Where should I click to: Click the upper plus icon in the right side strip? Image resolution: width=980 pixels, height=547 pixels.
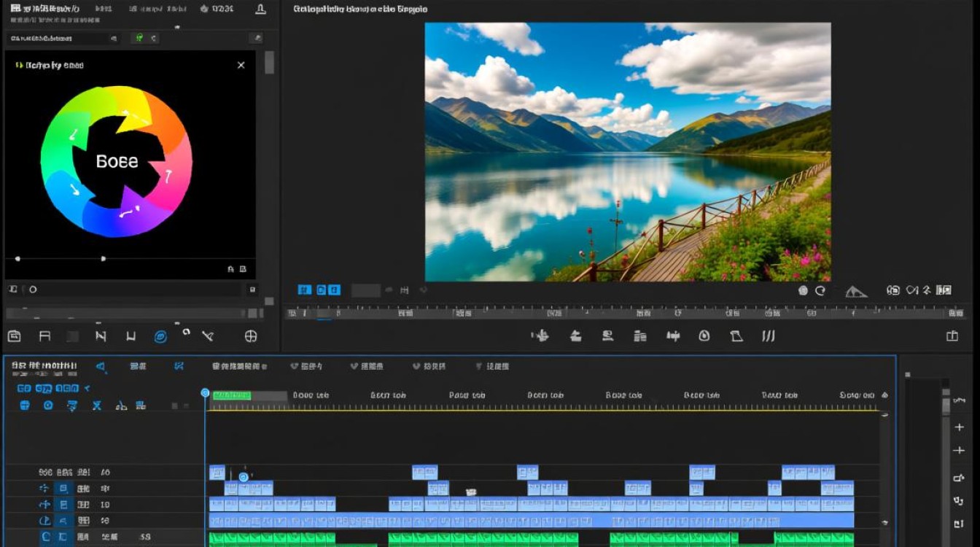tap(959, 427)
